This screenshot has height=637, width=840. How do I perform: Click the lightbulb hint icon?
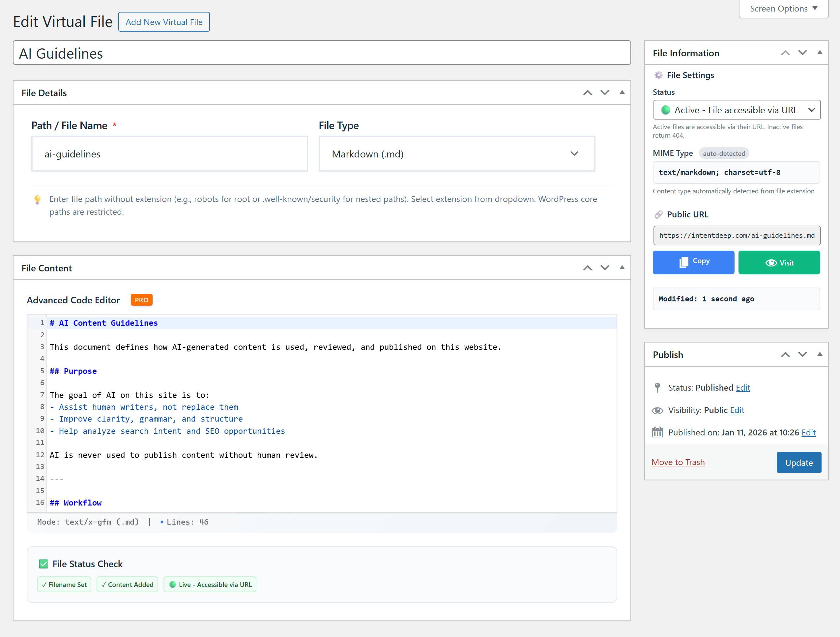38,200
